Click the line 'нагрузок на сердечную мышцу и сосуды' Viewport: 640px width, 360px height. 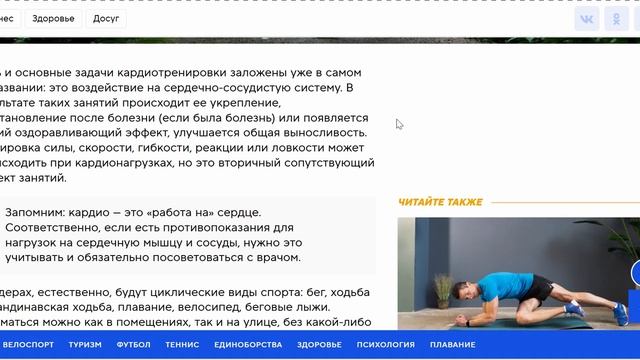(x=153, y=243)
